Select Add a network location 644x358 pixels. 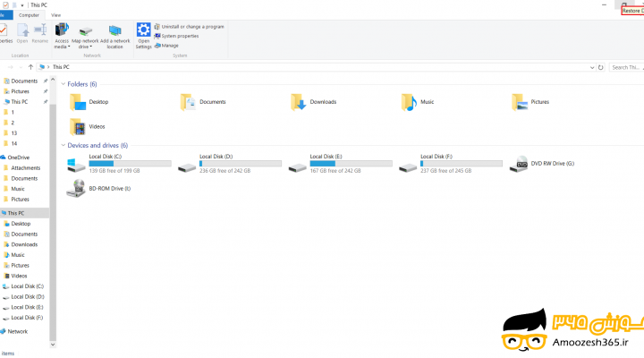[115, 36]
